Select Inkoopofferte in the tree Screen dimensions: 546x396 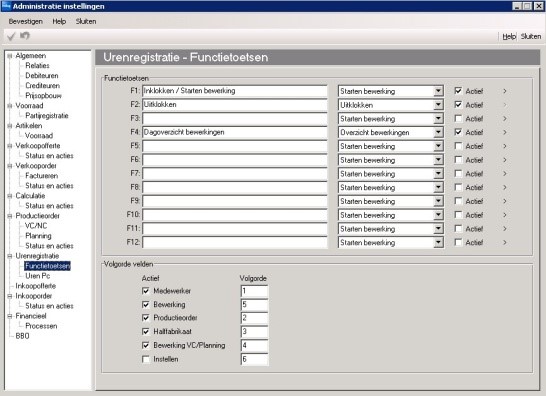click(x=36, y=286)
